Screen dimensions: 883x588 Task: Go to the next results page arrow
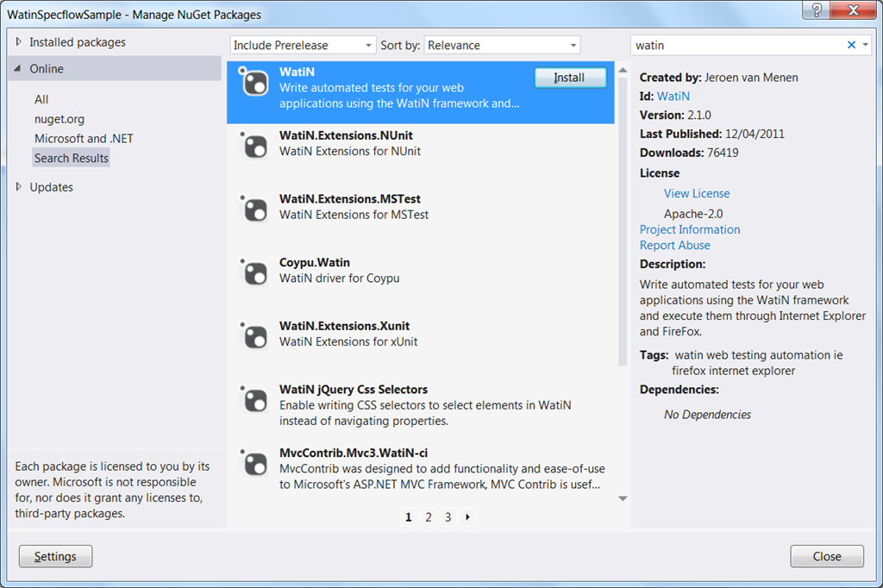467,517
